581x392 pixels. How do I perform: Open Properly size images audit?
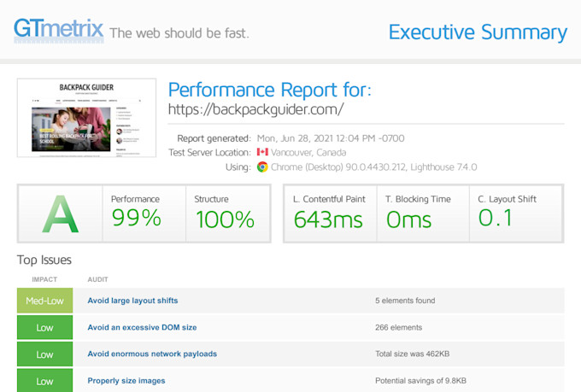126,381
